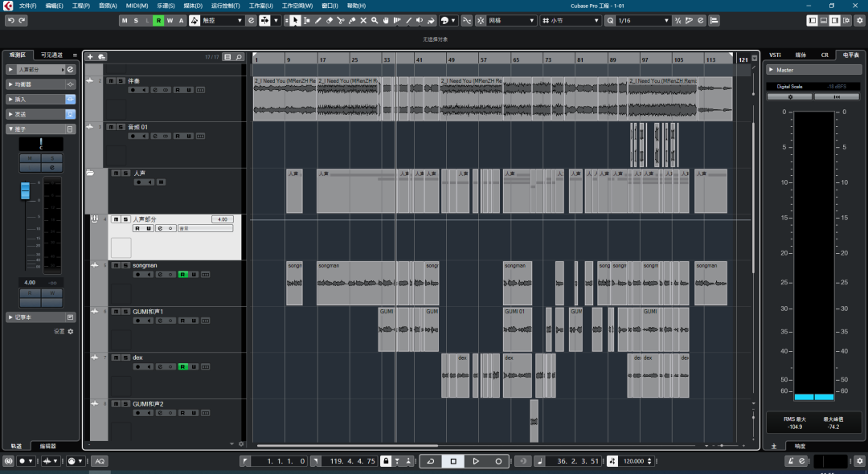This screenshot has width=868, height=474.
Task: Open the Grid Type 小节 dropdown
Action: pyautogui.click(x=571, y=20)
